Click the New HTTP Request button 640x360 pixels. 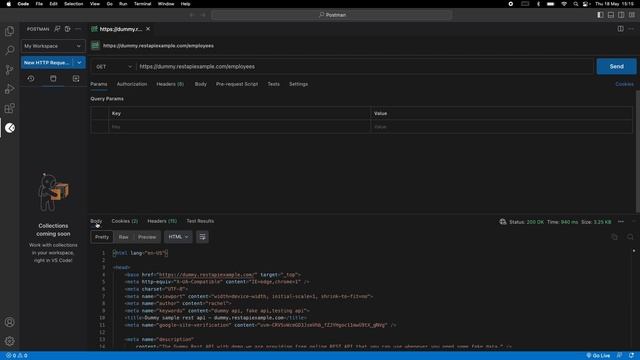point(47,62)
